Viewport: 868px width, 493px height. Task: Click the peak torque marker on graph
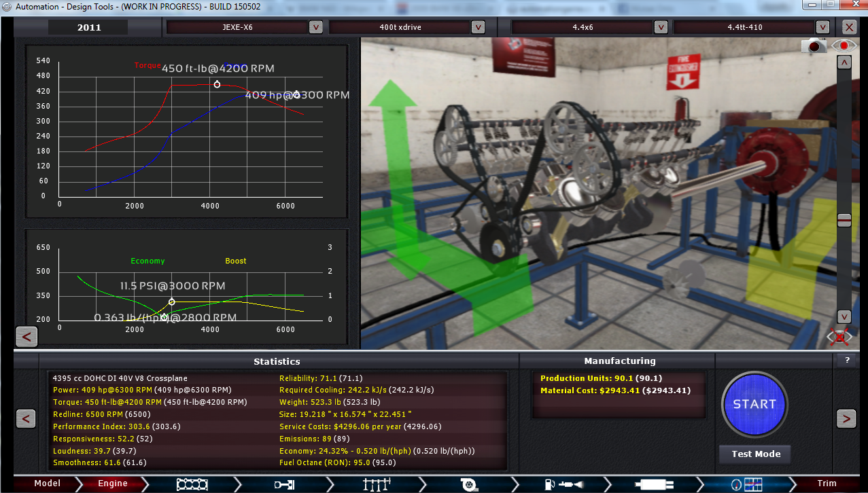tap(217, 84)
